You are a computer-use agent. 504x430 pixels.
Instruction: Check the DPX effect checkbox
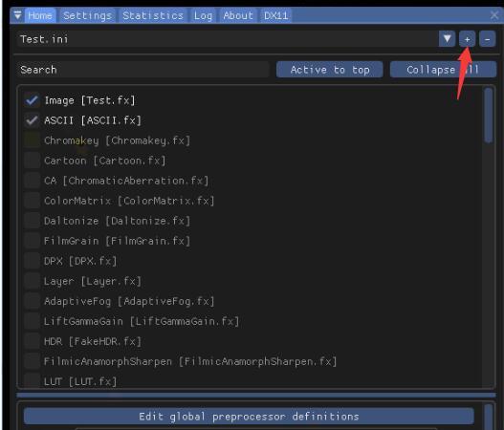(x=32, y=261)
